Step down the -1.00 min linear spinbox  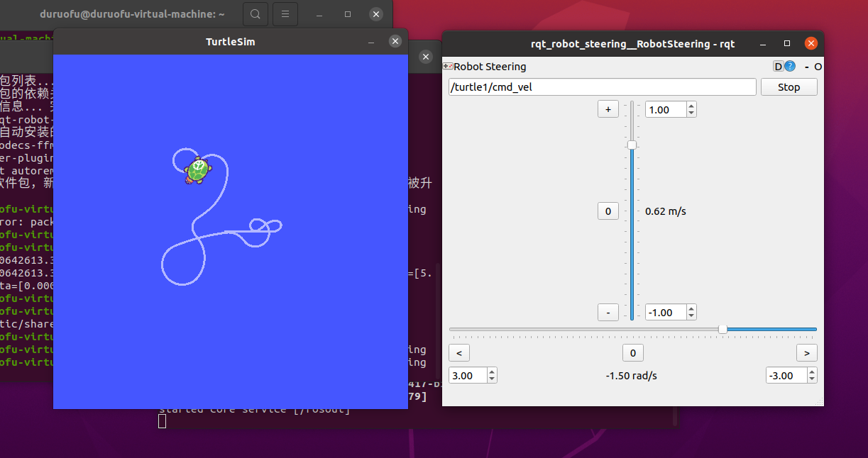pyautogui.click(x=692, y=315)
